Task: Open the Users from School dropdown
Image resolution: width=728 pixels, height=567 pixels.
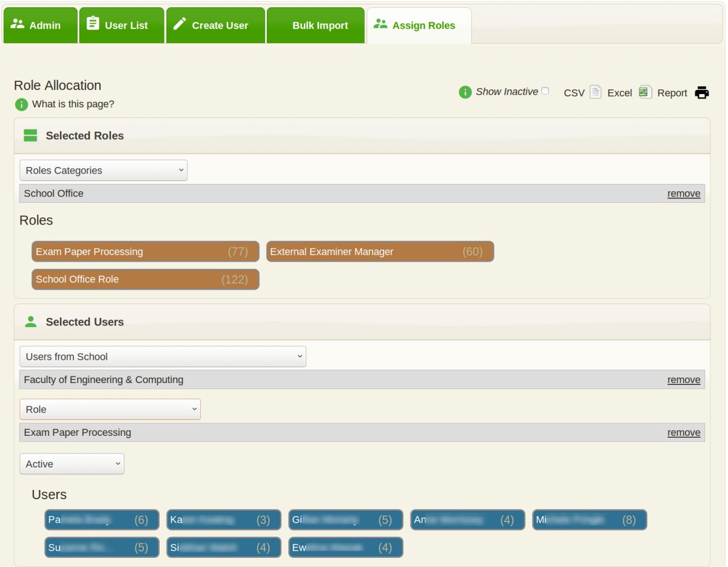Action: pos(162,356)
